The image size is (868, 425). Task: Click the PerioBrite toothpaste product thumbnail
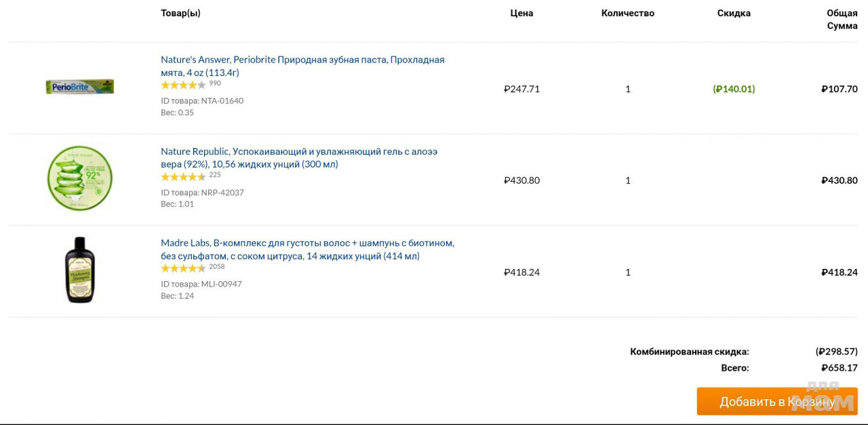(x=80, y=87)
